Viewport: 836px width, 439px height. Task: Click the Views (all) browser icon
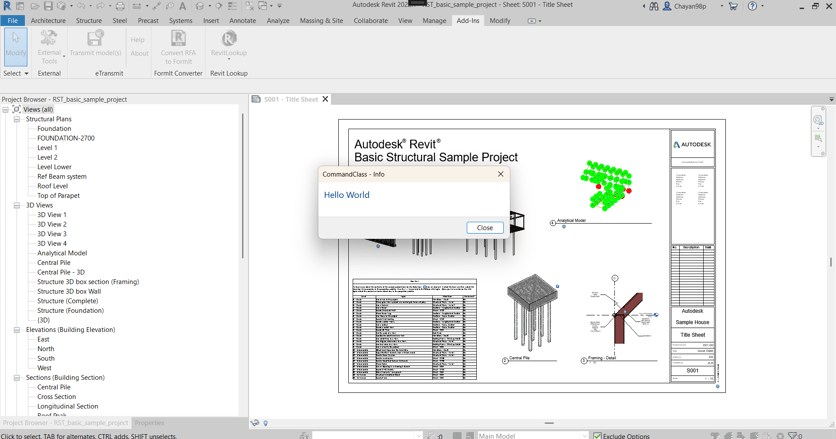click(x=17, y=109)
